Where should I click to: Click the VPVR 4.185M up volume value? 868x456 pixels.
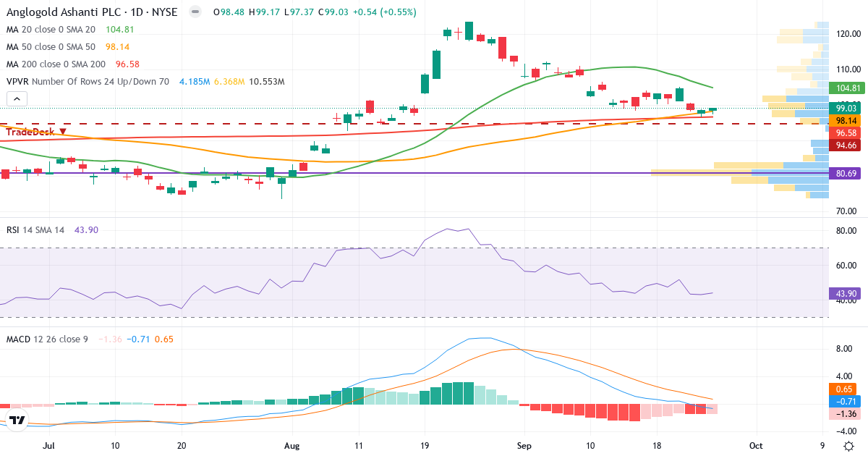pos(195,82)
